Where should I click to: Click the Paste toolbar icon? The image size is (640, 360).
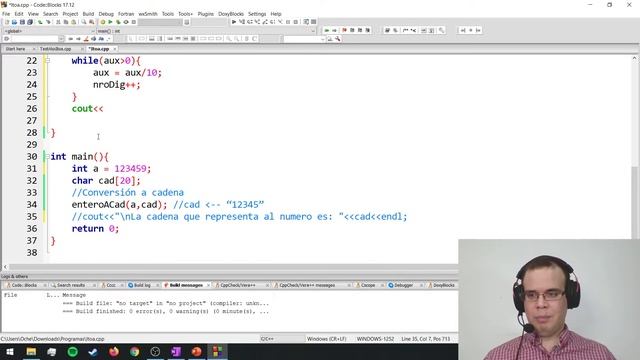(73, 22)
